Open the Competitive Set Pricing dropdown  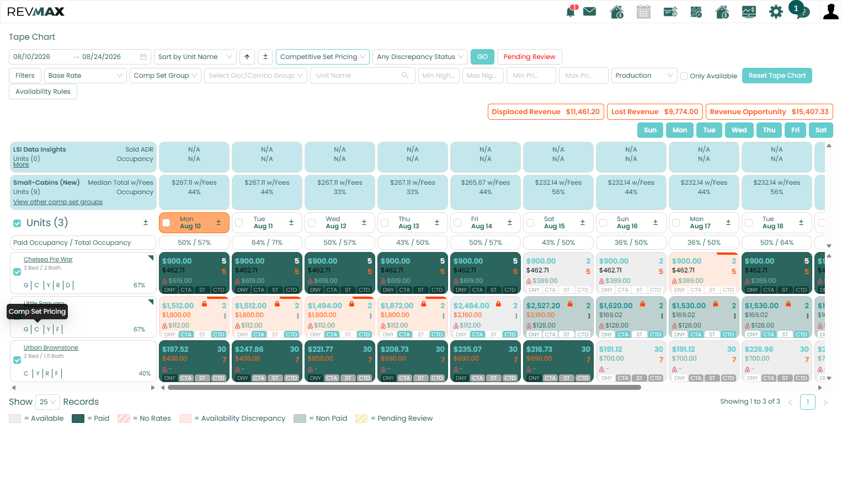pyautogui.click(x=323, y=57)
